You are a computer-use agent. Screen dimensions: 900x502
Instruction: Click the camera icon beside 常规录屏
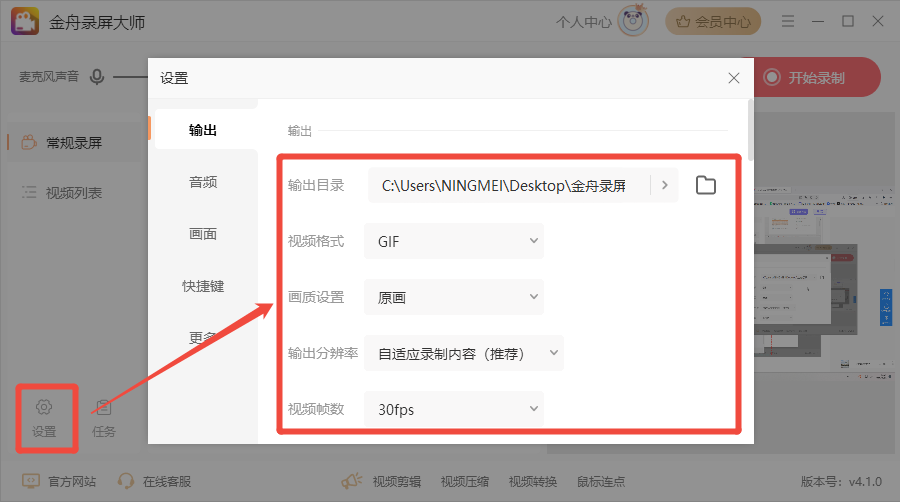[29, 142]
